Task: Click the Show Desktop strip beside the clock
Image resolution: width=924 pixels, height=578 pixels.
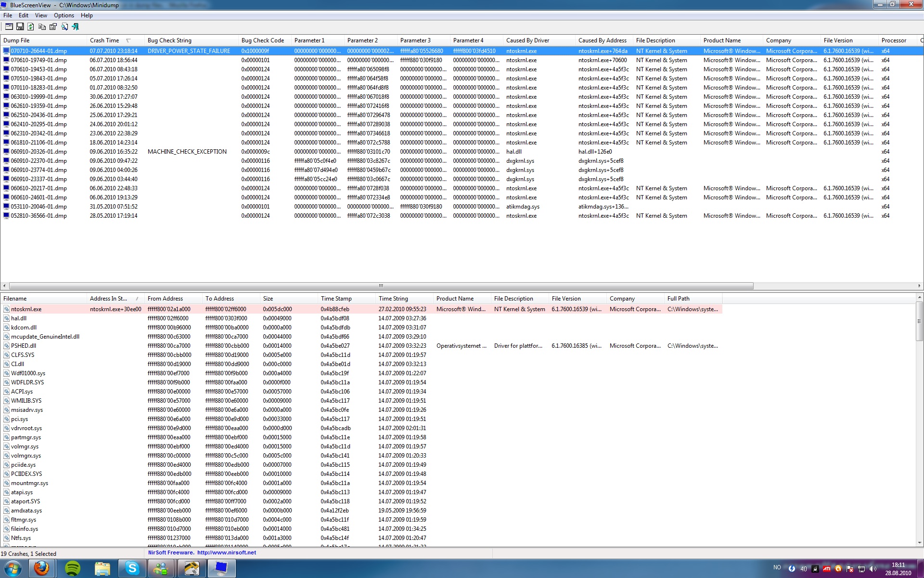Action: pyautogui.click(x=920, y=569)
